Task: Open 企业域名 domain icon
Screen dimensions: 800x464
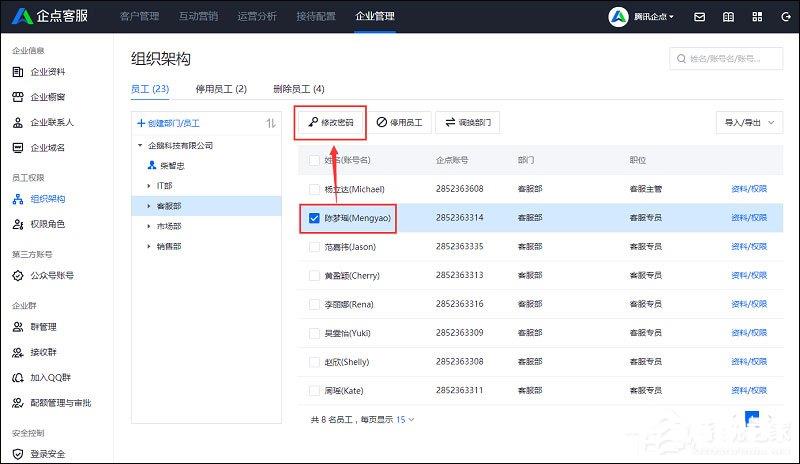Action: point(18,148)
